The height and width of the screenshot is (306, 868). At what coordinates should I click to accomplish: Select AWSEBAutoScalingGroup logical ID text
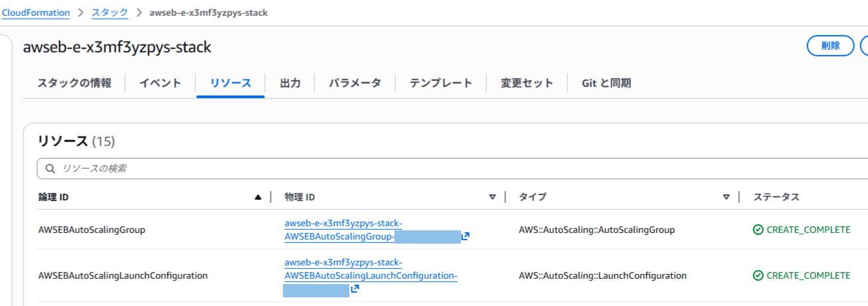(x=92, y=230)
